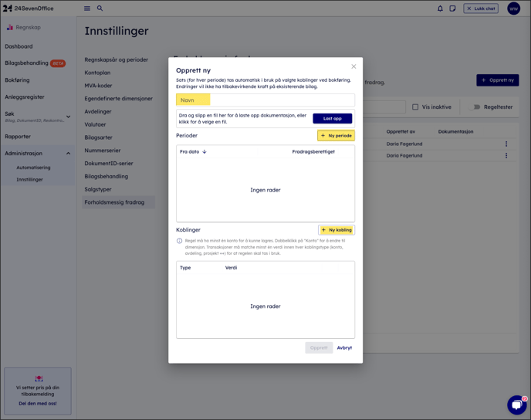Click the Ny periode button
Viewport: 531px width, 420px height.
point(336,136)
